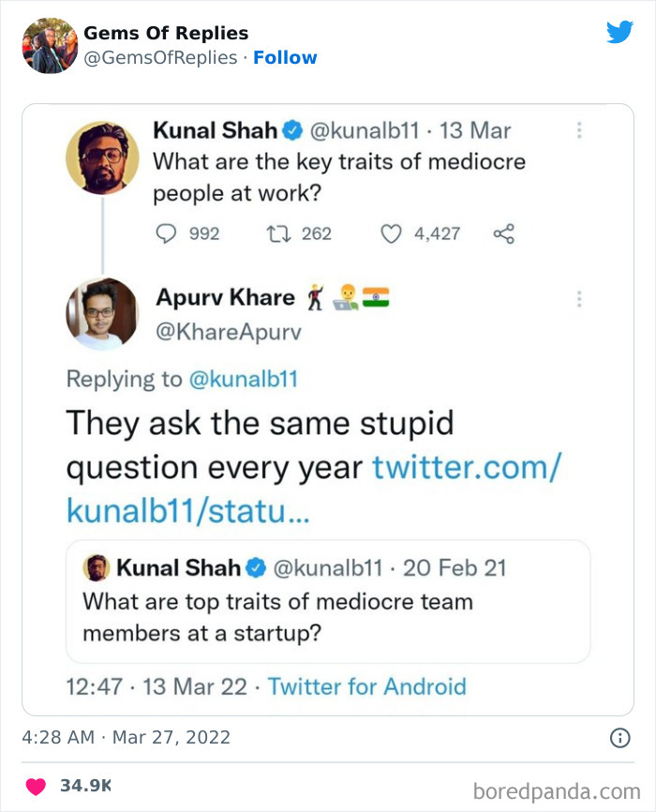Open the reply icon on Kunal Shah's tweet
This screenshot has width=656, height=812.
pos(169,233)
